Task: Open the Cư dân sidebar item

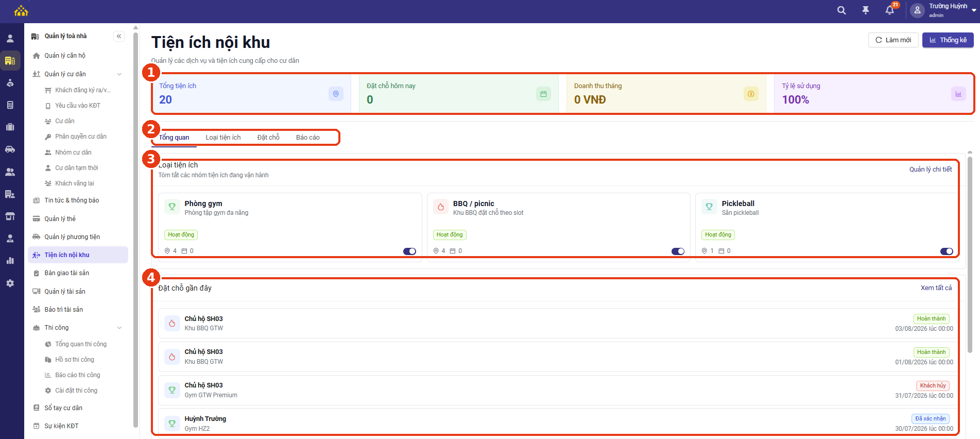Action: (x=78, y=121)
